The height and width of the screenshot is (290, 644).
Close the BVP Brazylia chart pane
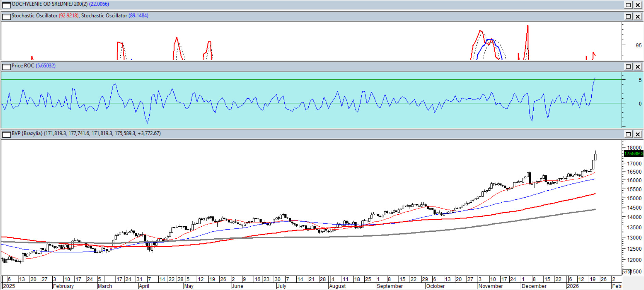(638, 134)
